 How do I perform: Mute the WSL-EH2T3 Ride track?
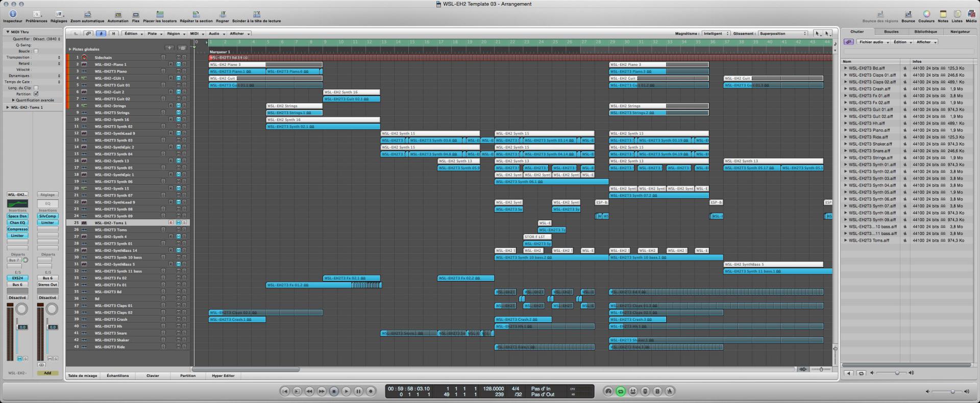[179, 347]
